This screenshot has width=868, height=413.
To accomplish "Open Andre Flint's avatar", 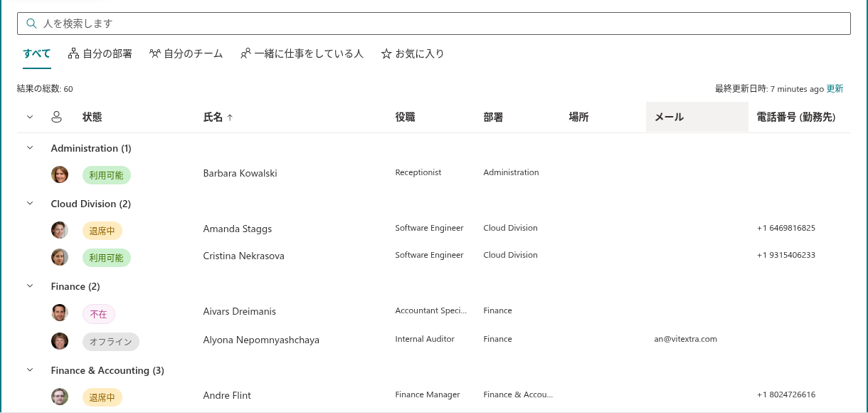I will coord(60,397).
